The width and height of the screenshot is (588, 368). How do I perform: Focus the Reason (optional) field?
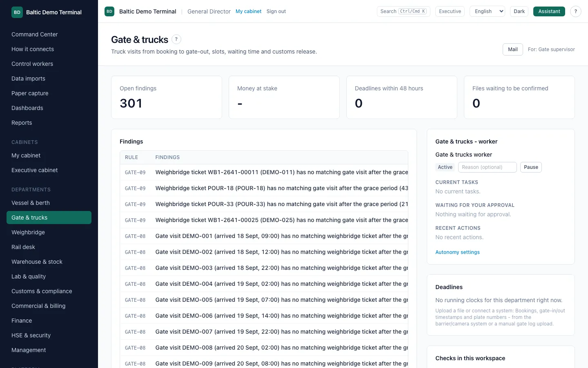tap(488, 167)
